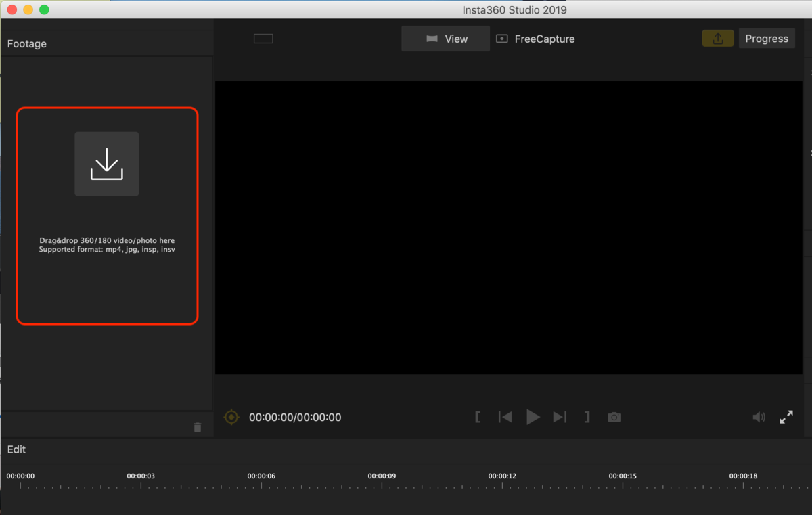Delete footage with trash icon
The height and width of the screenshot is (515, 812).
tap(198, 427)
